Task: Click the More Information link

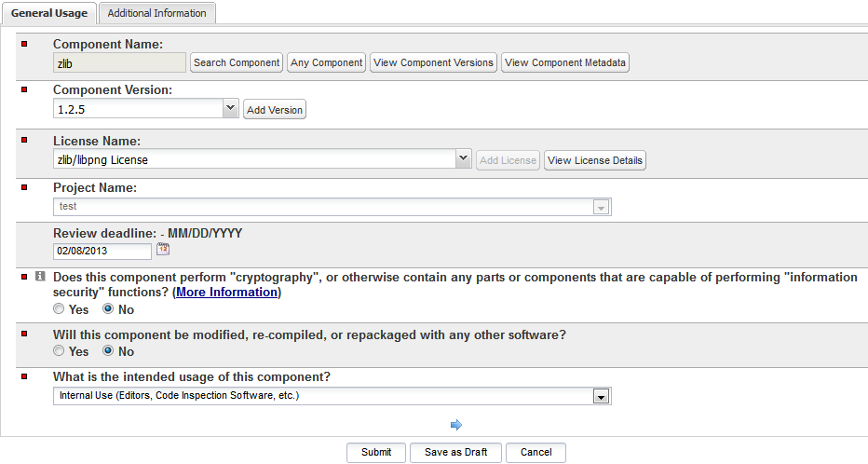Action: coord(226,292)
